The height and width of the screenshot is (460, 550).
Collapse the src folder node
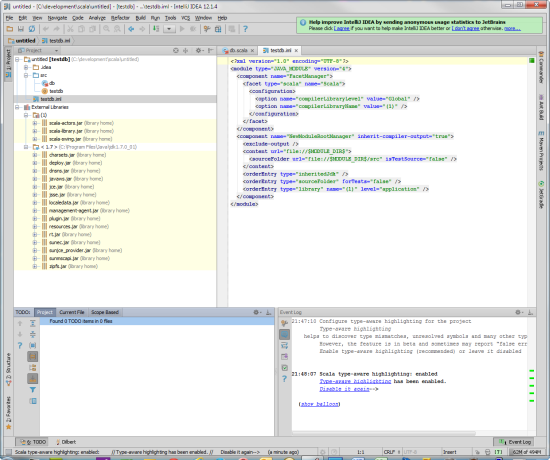tap(26, 75)
